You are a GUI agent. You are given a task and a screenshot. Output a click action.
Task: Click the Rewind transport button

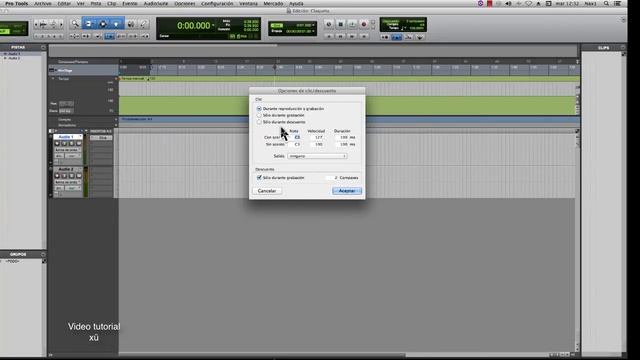coord(340,36)
